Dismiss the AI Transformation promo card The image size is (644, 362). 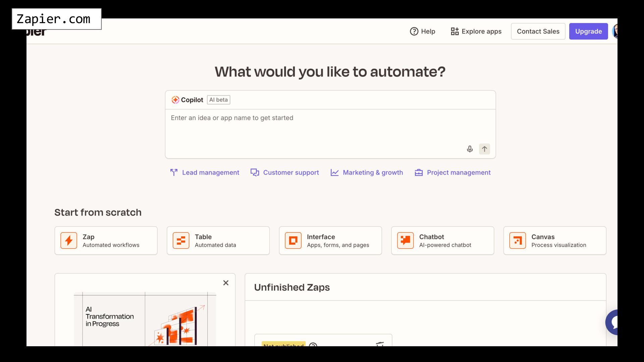click(x=226, y=283)
